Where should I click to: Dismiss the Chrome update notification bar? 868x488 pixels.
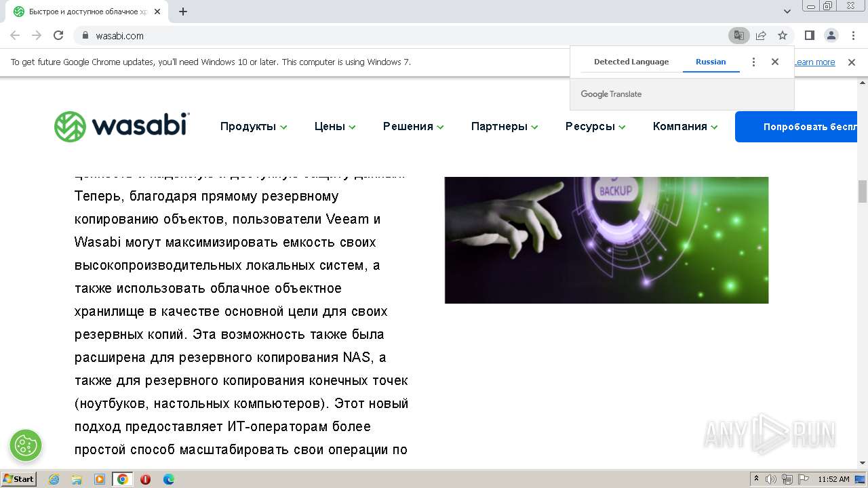pyautogui.click(x=852, y=62)
